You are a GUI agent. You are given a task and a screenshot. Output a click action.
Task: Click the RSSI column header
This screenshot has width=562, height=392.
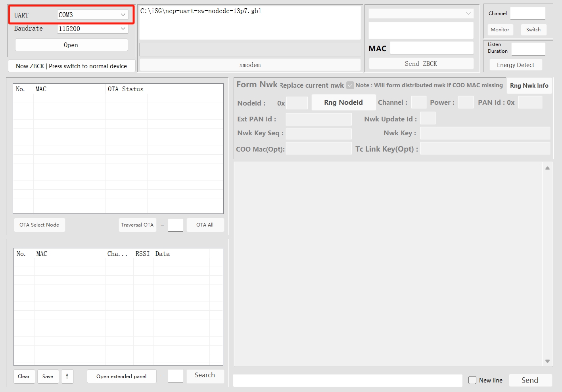coord(142,254)
